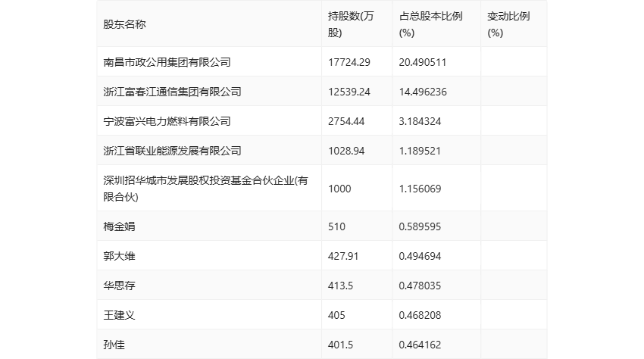The image size is (644, 359).
Task: Click the holdings value 405
Action: tap(336, 315)
